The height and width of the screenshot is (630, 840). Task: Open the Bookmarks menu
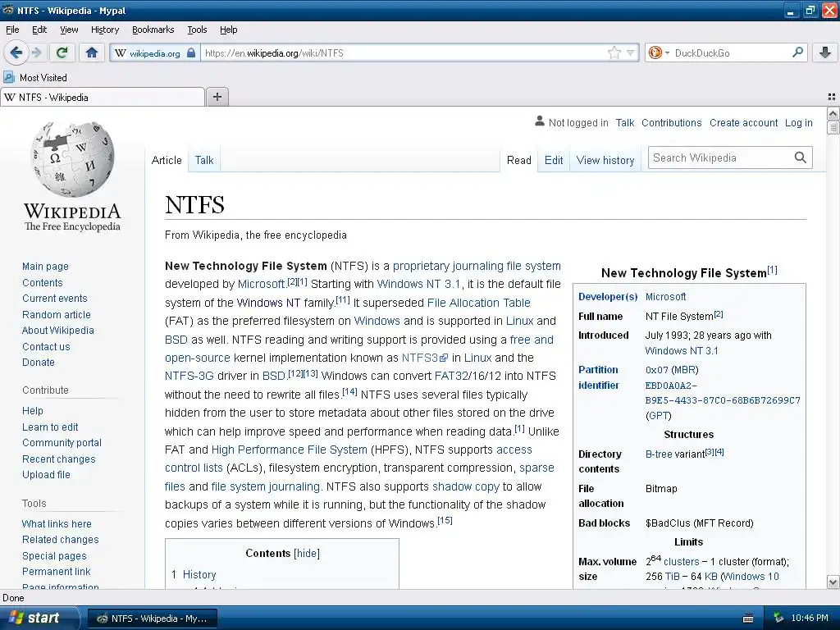[153, 30]
